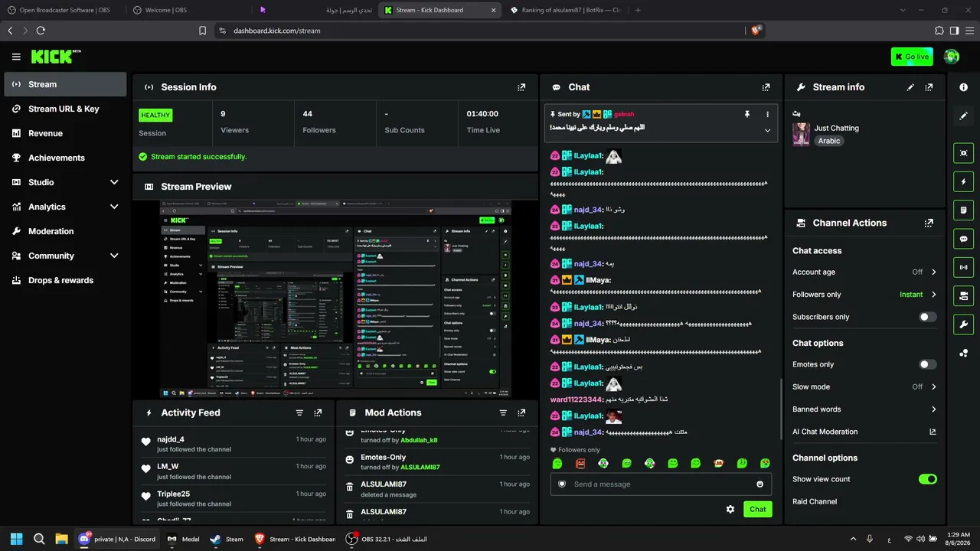Open Steam from the taskbar
980x551 pixels.
pos(227,539)
